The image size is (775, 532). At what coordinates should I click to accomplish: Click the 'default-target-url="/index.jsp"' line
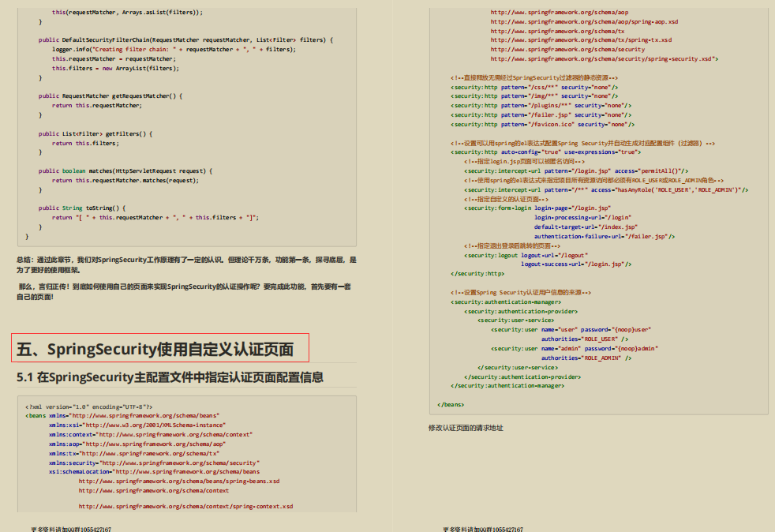(586, 227)
